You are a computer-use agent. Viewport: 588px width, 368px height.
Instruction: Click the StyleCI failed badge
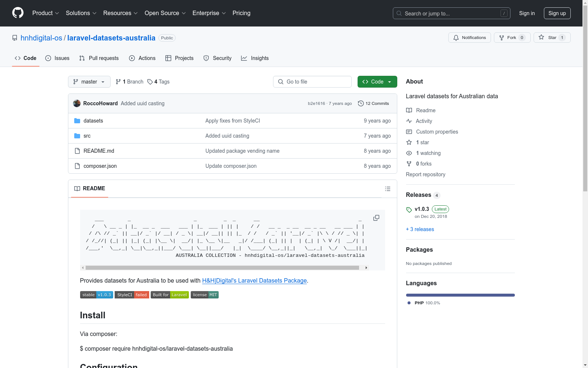pos(132,295)
